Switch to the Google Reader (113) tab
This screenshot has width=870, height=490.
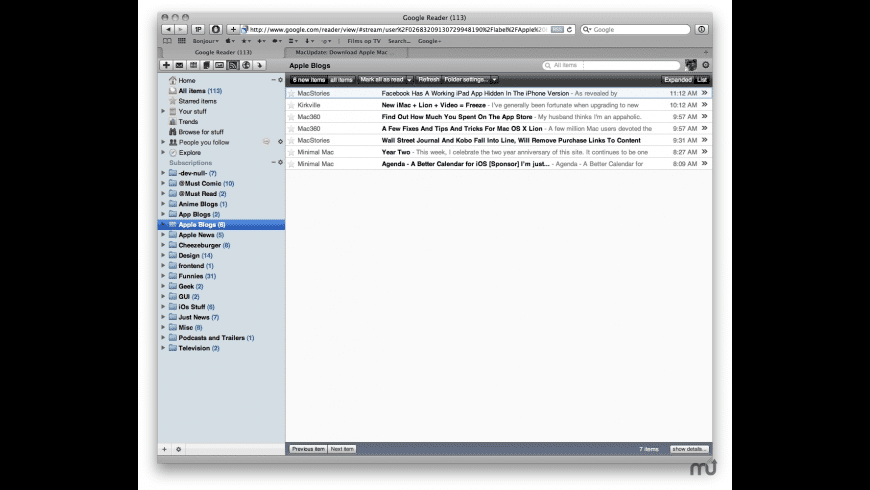222,52
